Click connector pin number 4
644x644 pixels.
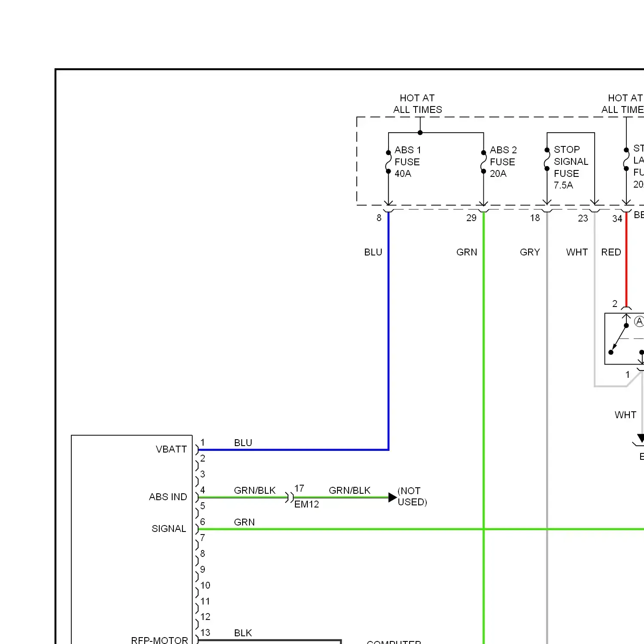pos(203,490)
